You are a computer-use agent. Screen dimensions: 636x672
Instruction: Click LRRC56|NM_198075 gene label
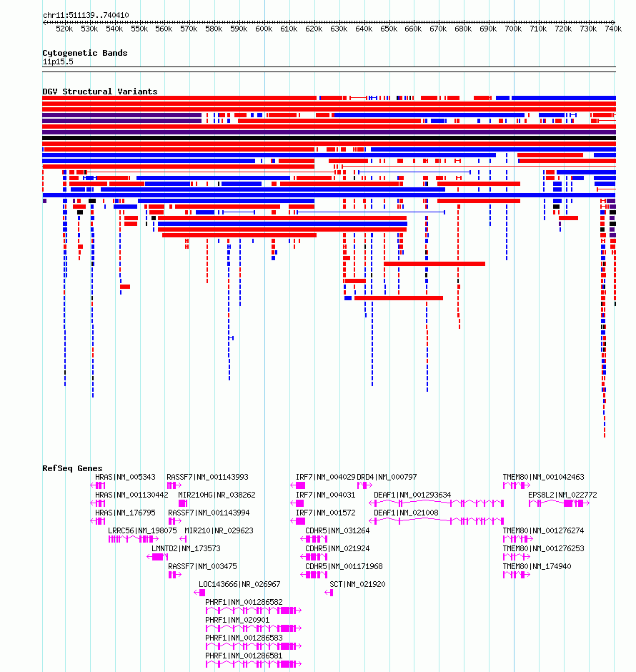(x=142, y=530)
